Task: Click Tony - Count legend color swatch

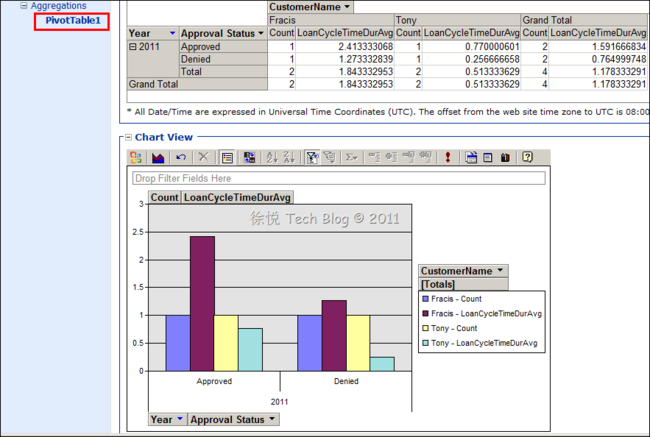Action: click(x=425, y=328)
